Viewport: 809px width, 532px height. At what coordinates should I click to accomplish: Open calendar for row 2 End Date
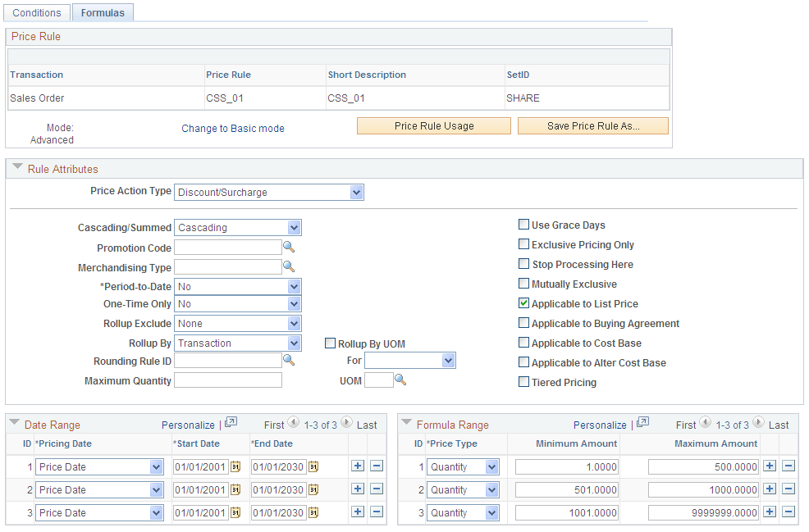pyautogui.click(x=313, y=489)
